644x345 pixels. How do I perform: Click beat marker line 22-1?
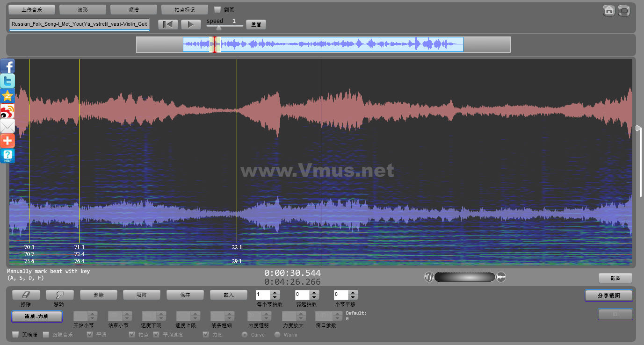[237, 150]
